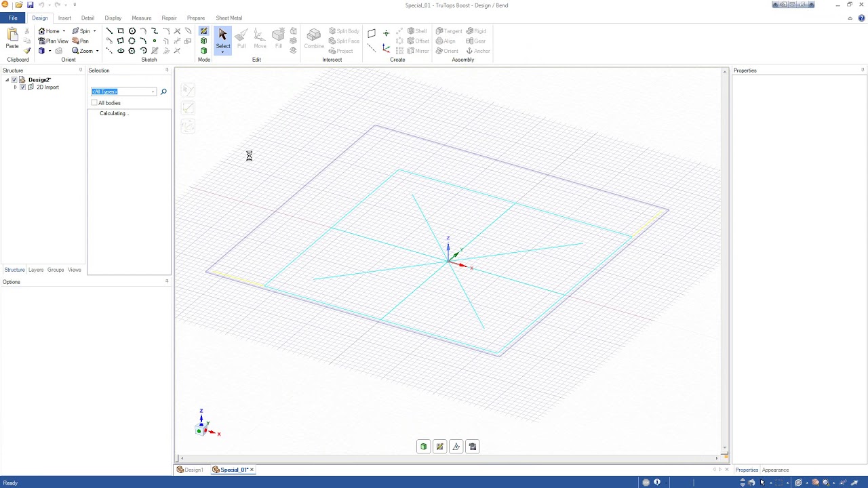Open the Spin dropdown arrow
868x488 pixels.
[x=94, y=31]
